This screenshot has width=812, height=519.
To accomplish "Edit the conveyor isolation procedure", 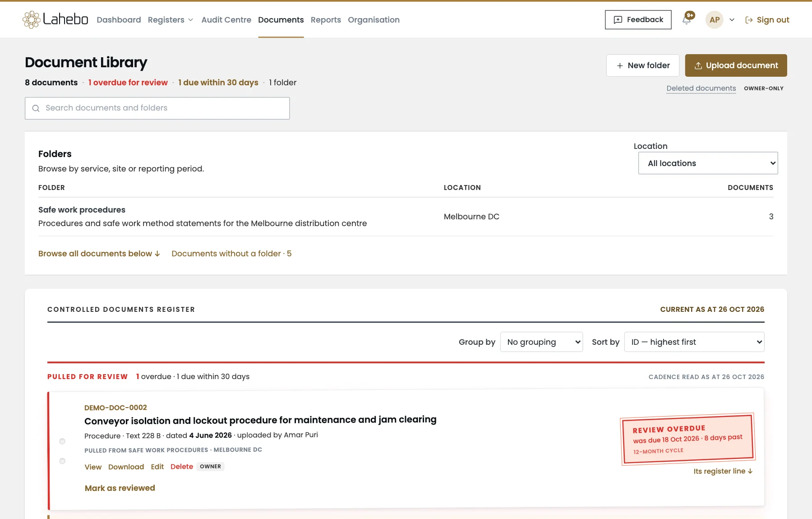I will click(x=157, y=467).
